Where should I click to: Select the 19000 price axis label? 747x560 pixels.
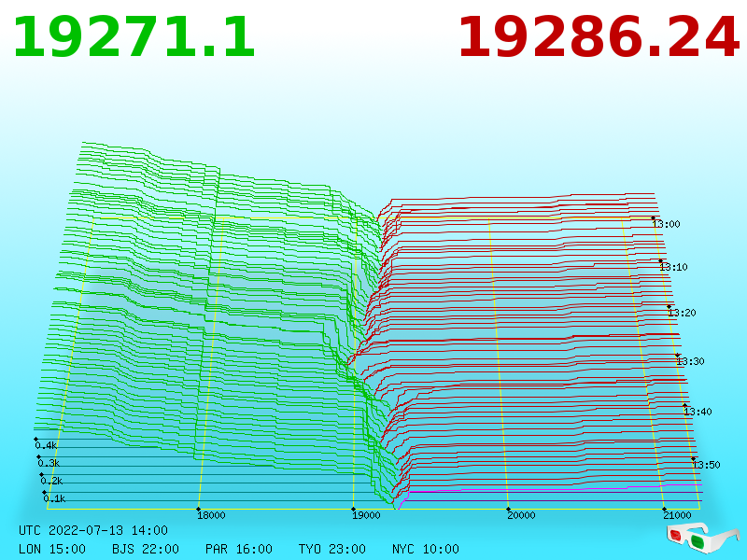[366, 515]
